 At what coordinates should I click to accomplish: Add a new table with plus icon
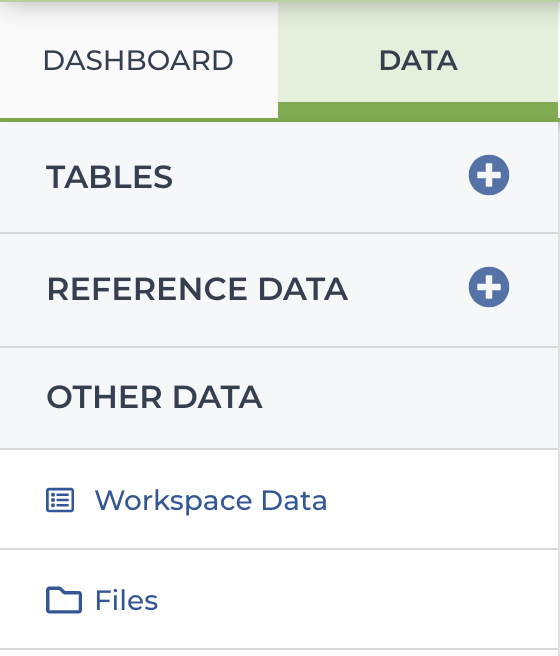point(488,175)
